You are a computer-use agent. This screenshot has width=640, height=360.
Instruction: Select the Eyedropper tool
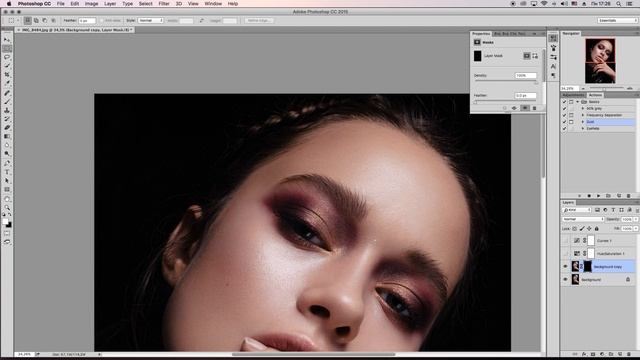7,83
